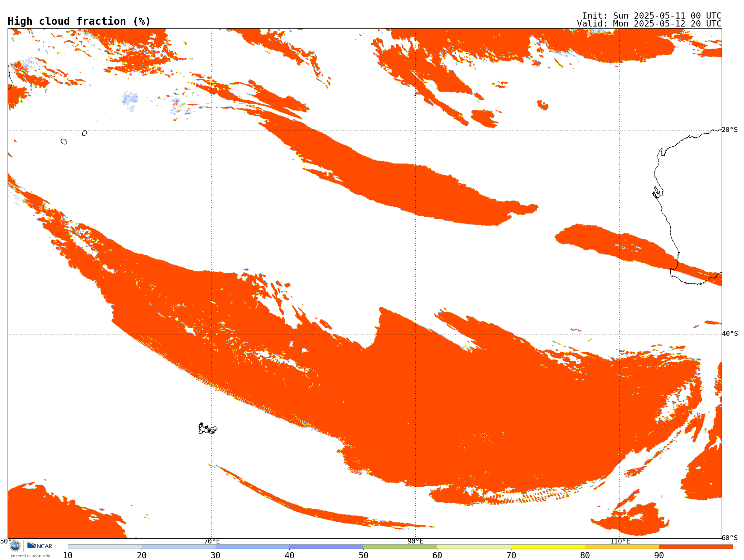
Task: Click the 70°E longitude label
Action: pos(212,541)
